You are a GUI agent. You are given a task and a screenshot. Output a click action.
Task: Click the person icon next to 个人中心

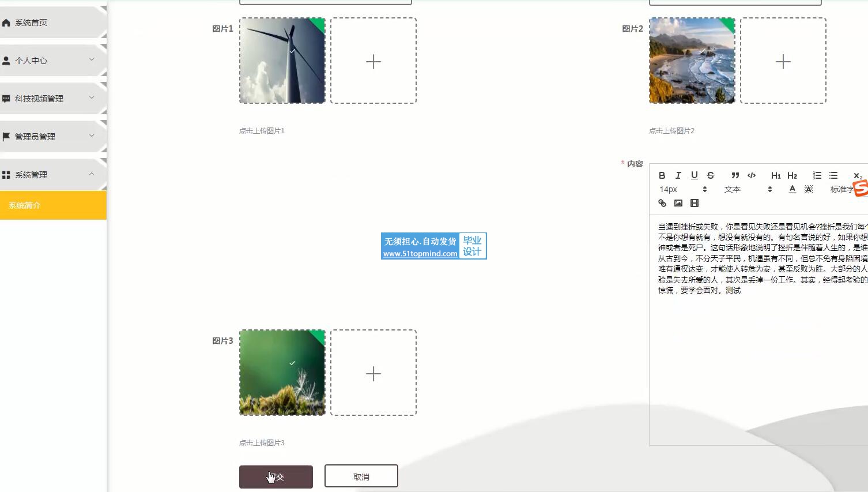point(6,61)
